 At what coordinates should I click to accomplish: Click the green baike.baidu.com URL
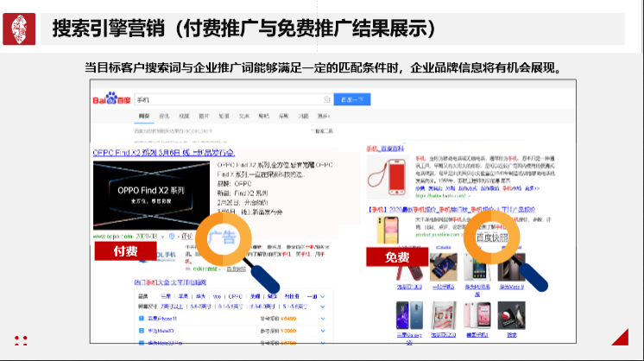(x=441, y=196)
